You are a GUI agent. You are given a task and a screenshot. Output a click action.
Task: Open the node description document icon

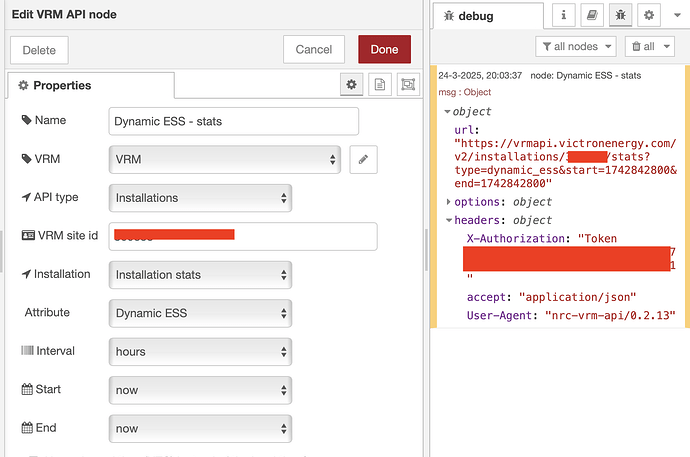coord(380,85)
